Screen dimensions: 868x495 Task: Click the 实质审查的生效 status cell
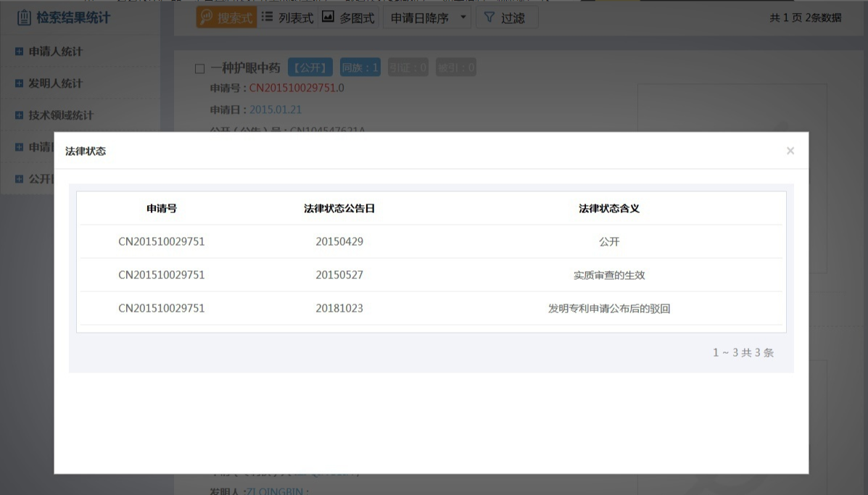pos(608,275)
